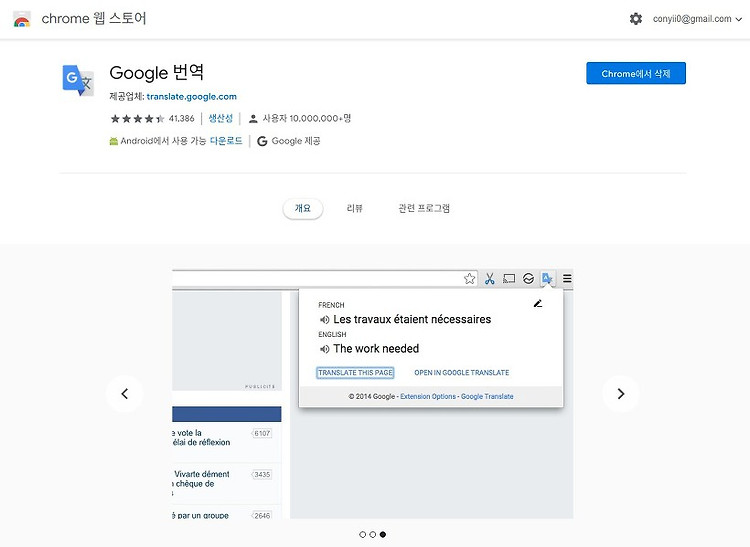The image size is (750, 547).
Task: Click the Google G logo beside 'Google 제공'
Action: (x=262, y=141)
